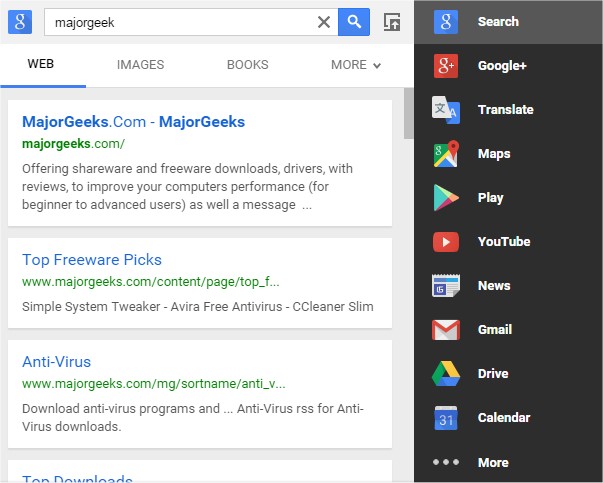
Task: Switch to the IMAGES tab
Action: coord(140,65)
